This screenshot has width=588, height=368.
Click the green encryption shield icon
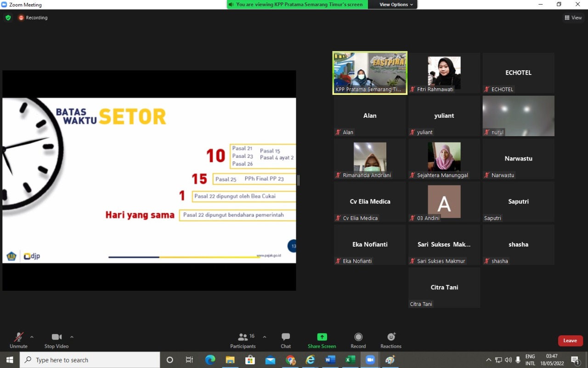[8, 17]
